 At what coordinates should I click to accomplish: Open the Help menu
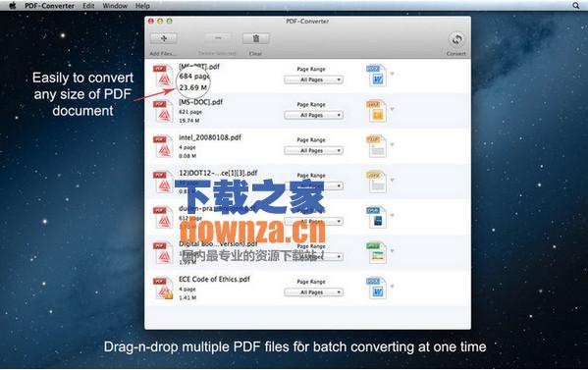pos(142,6)
